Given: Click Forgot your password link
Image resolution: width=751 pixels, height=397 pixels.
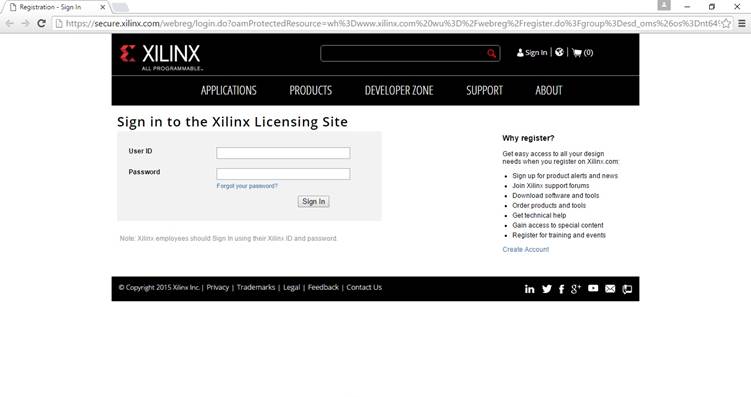Looking at the screenshot, I should click(x=247, y=186).
